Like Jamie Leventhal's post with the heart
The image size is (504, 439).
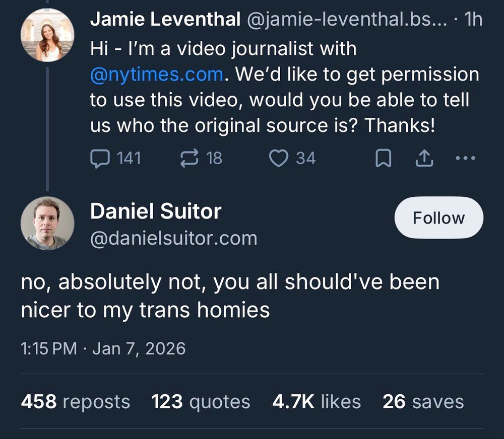278,159
